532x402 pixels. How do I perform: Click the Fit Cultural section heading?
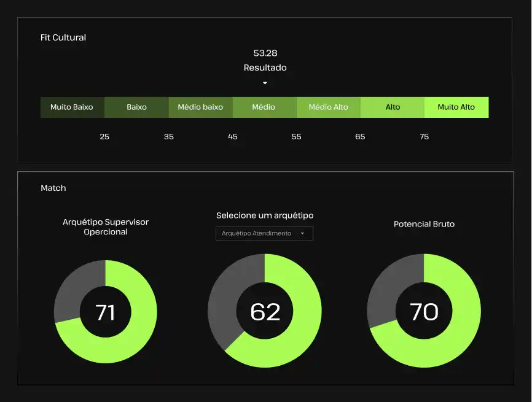pos(63,37)
